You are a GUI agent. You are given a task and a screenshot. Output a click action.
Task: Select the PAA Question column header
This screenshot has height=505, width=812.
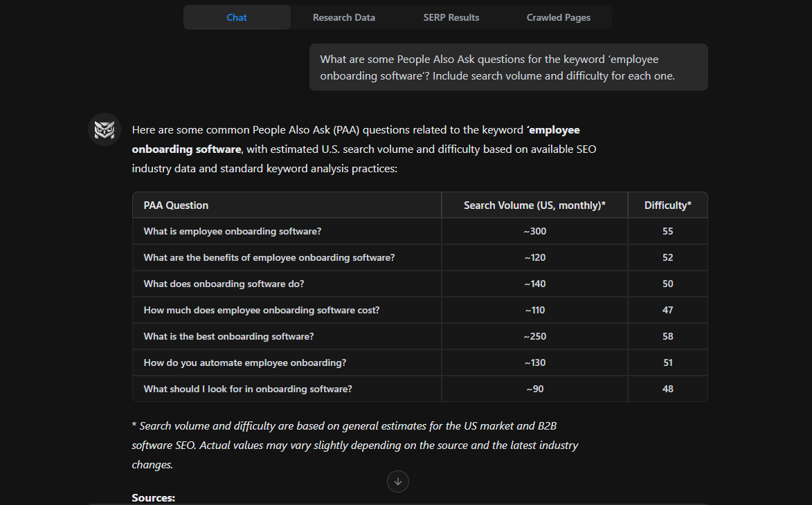point(174,205)
